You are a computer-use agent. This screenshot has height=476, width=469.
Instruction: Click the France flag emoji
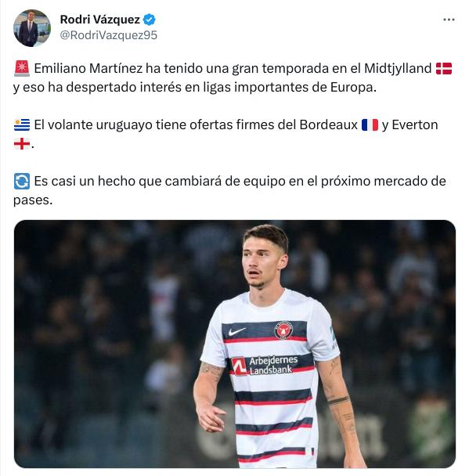click(370, 124)
